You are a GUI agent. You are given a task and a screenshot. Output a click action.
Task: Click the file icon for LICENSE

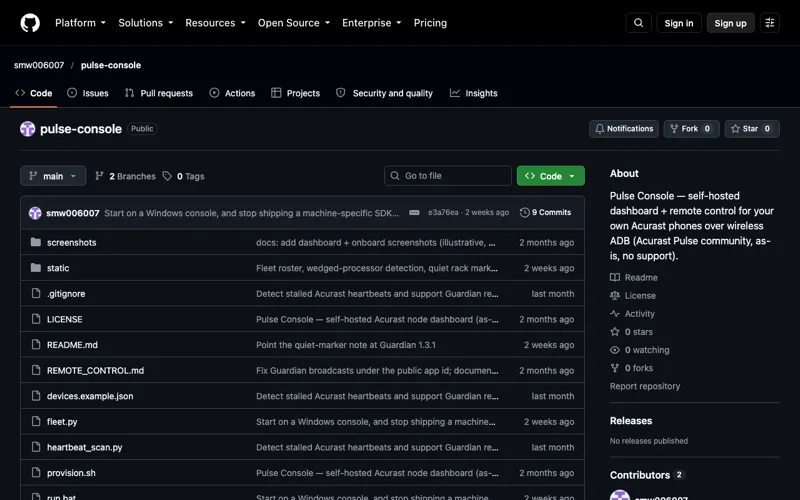[x=36, y=319]
